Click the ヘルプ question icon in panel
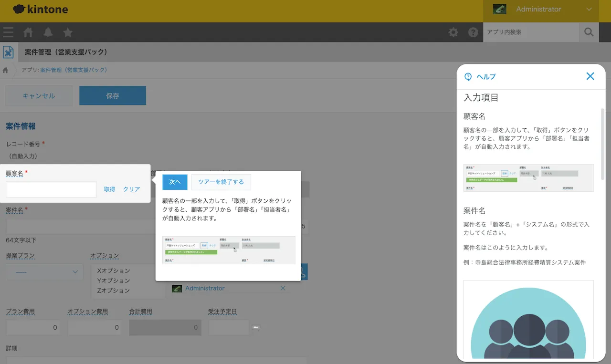The width and height of the screenshot is (611, 364). 468,77
